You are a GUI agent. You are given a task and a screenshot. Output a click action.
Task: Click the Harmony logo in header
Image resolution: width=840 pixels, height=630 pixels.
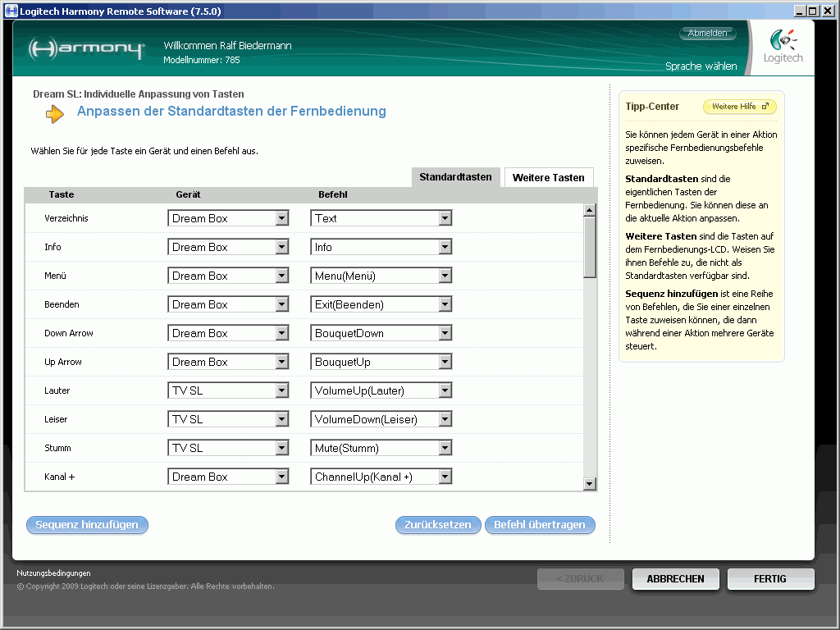[86, 49]
